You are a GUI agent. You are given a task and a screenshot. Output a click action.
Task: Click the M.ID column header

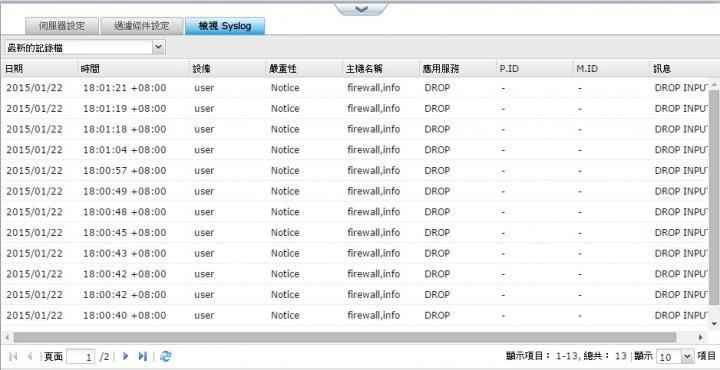pyautogui.click(x=611, y=69)
